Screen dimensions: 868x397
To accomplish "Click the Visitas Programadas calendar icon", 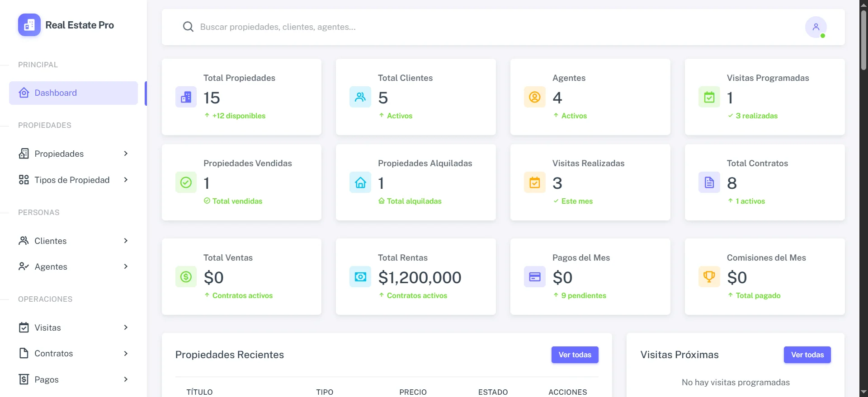I will coord(709,97).
